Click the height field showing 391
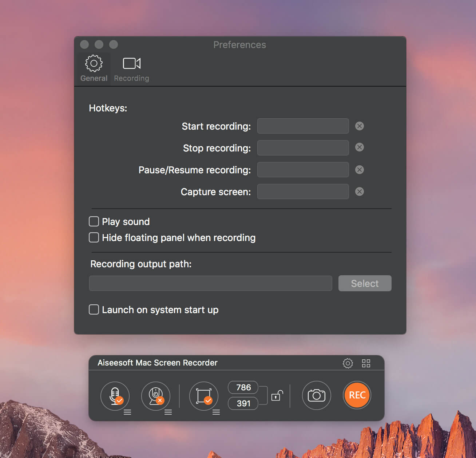Viewport: 476px width, 458px height. tap(243, 403)
